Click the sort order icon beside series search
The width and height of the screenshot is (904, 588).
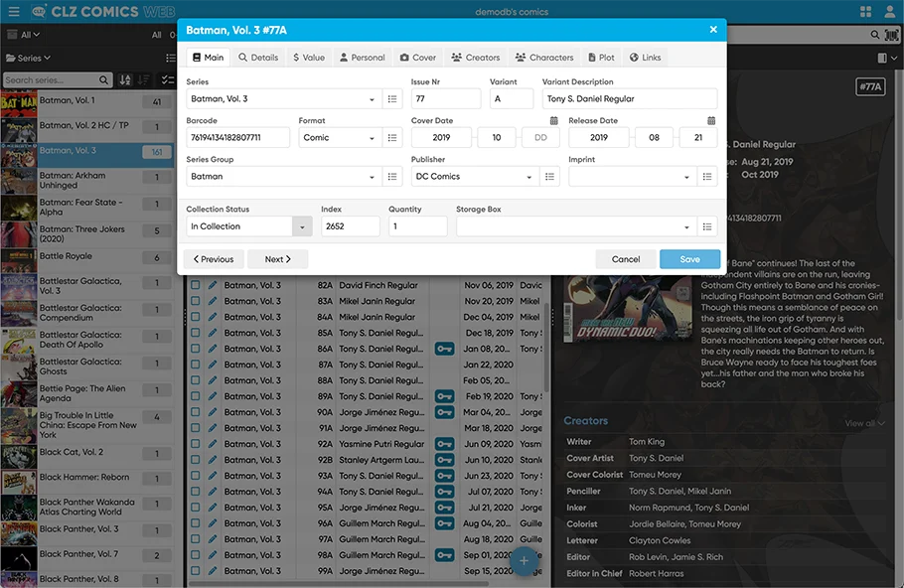[x=125, y=80]
